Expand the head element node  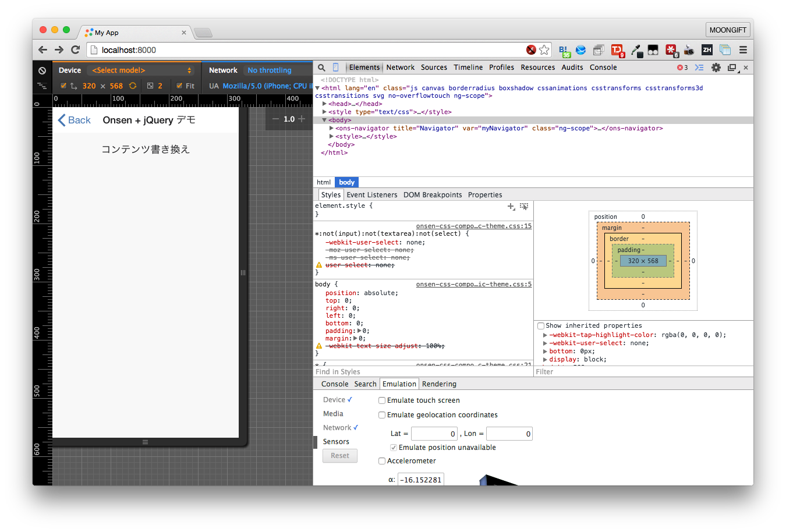click(324, 104)
